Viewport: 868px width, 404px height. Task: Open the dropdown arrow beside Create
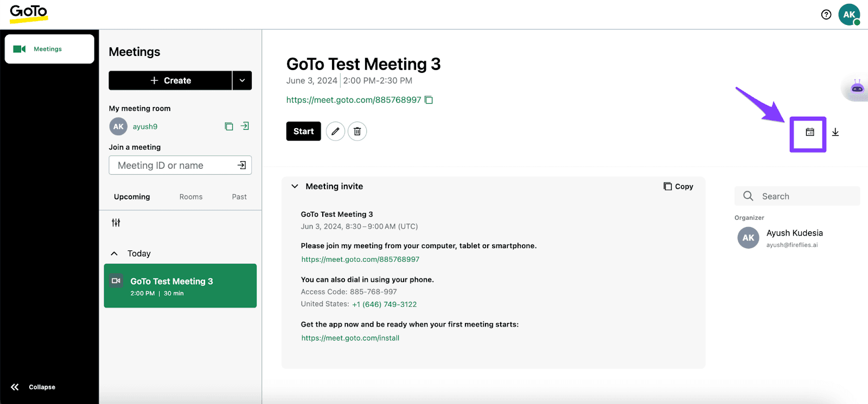242,80
